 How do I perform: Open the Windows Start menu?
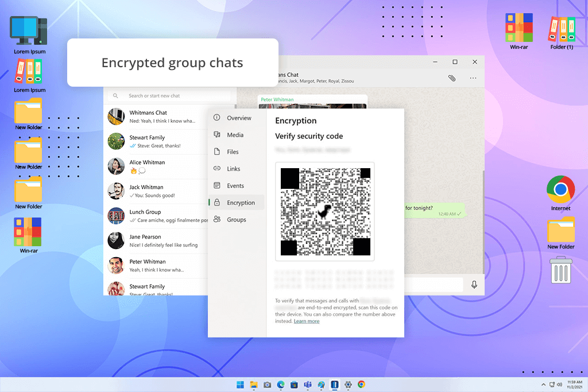[240, 385]
